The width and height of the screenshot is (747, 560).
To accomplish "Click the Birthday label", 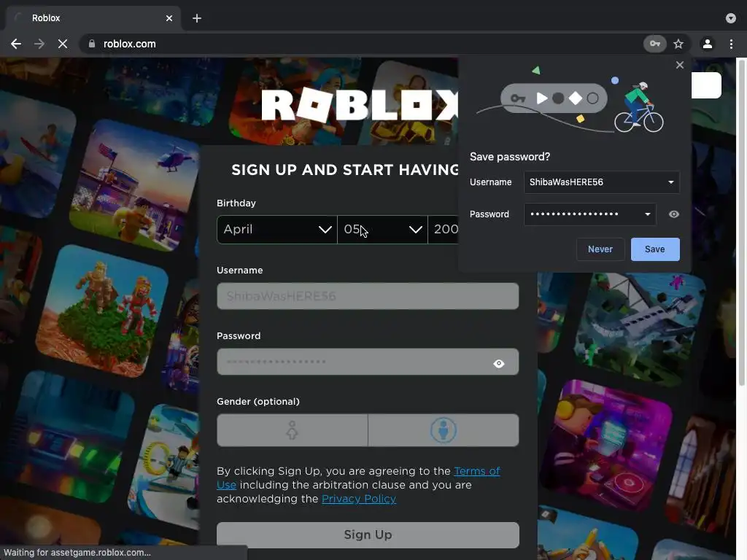I will click(236, 203).
